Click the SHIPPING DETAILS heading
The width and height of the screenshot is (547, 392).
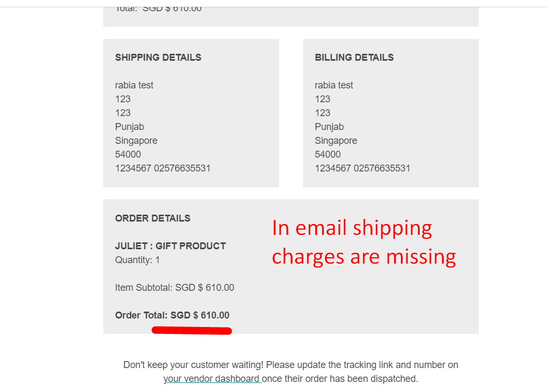click(158, 58)
